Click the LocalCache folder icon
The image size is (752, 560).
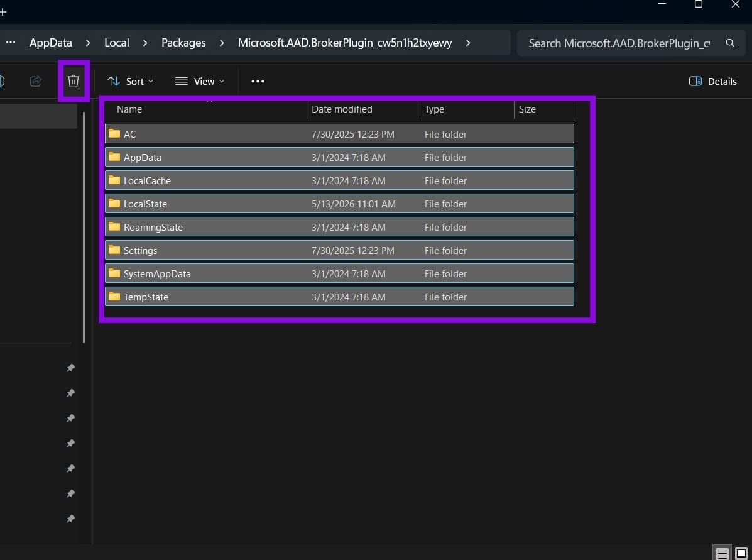tap(114, 180)
